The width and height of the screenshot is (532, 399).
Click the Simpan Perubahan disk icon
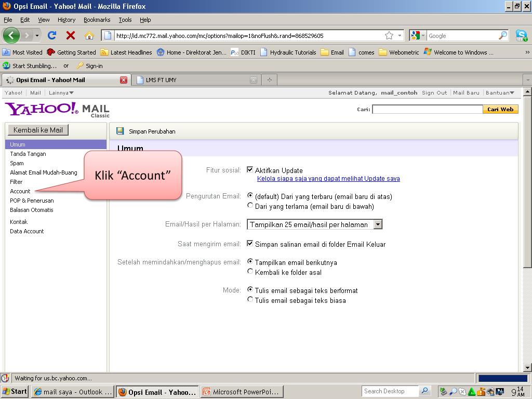click(120, 131)
